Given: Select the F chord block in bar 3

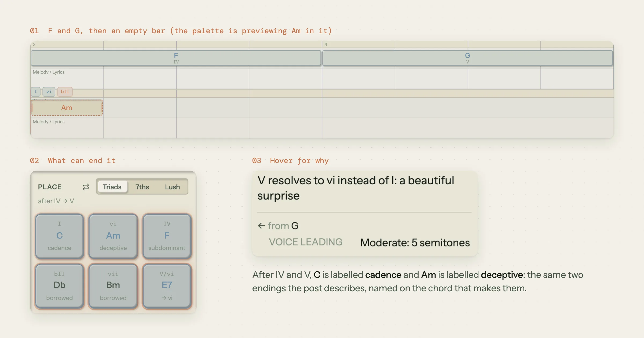Looking at the screenshot, I should pyautogui.click(x=176, y=58).
